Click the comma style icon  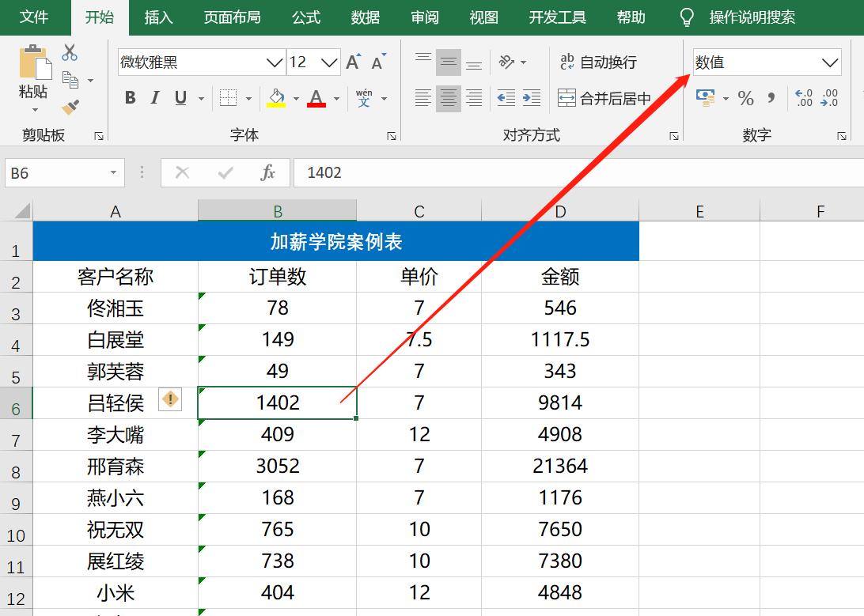(x=770, y=97)
